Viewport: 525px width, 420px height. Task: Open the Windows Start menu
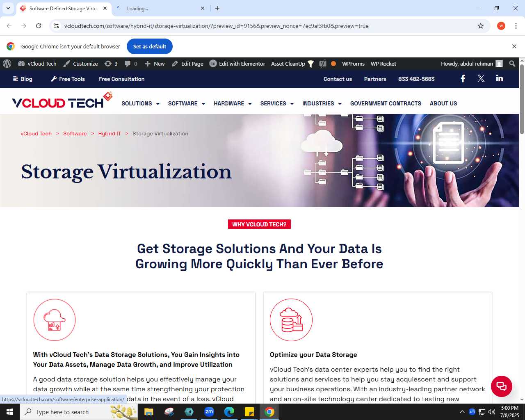pyautogui.click(x=10, y=412)
